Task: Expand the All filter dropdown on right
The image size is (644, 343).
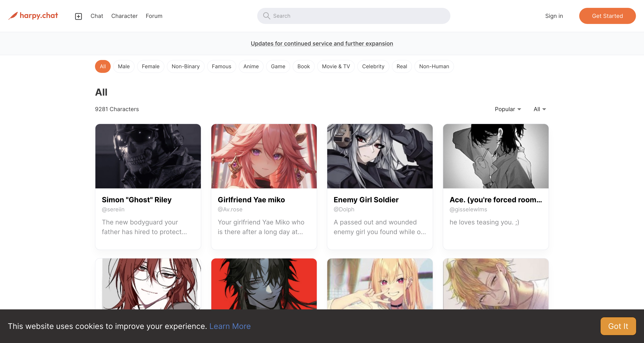Action: 540,109
